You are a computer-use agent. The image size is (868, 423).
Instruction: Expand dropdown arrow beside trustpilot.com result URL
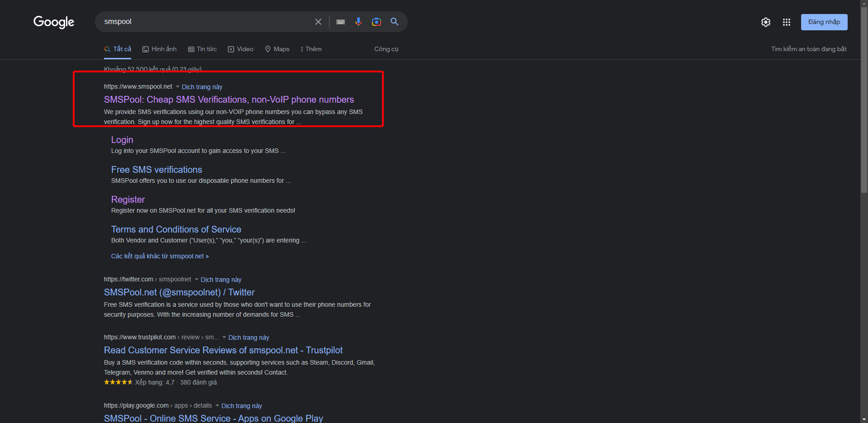coord(224,337)
